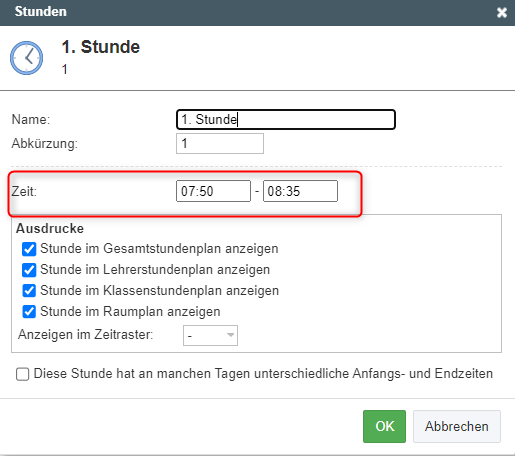Enable unterschiedliche Anfangs- und Endzeiten checkbox

click(22, 374)
